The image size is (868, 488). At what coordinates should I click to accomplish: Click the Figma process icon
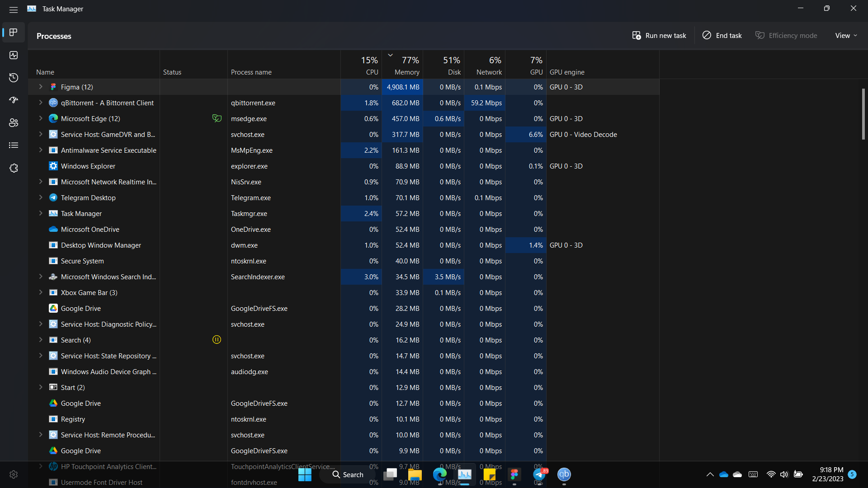tap(53, 87)
